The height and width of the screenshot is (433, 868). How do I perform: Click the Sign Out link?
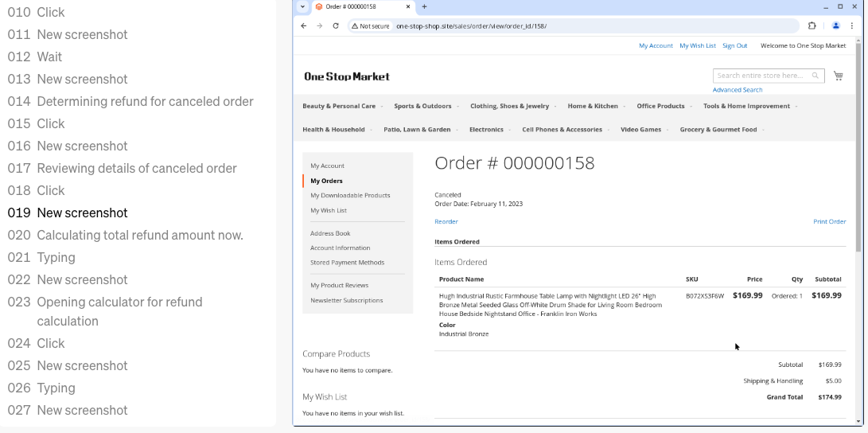coord(734,45)
